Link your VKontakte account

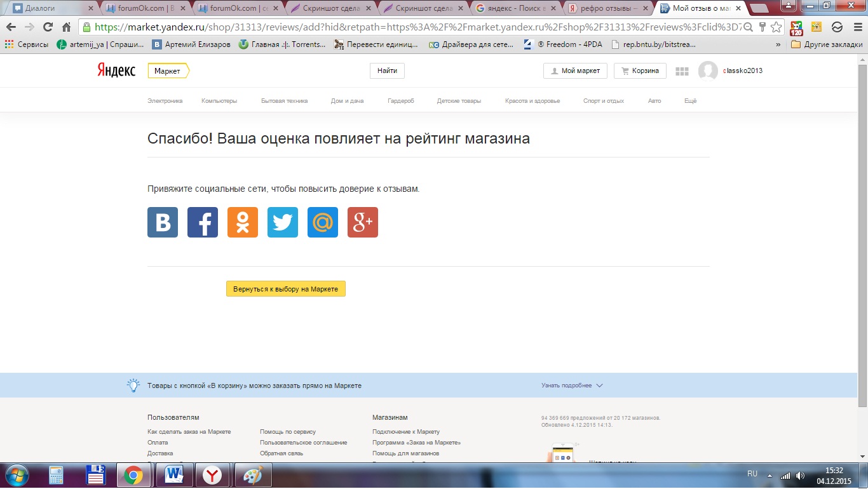coord(163,222)
